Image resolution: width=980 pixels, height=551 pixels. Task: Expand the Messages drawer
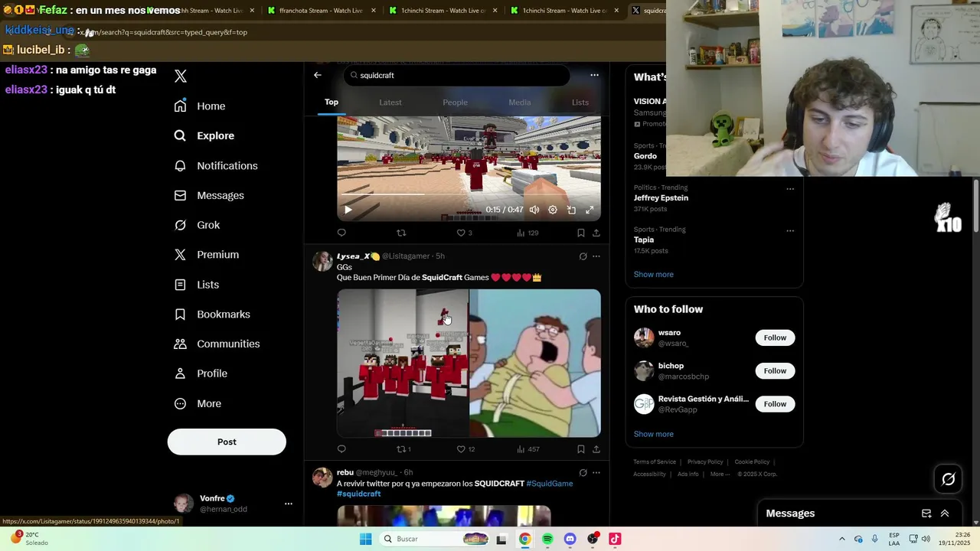click(x=945, y=514)
